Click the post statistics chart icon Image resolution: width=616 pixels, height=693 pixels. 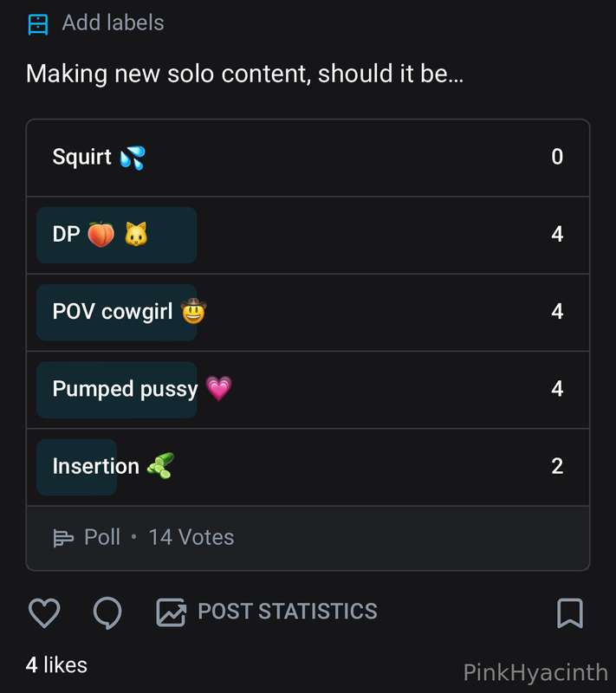(x=171, y=612)
